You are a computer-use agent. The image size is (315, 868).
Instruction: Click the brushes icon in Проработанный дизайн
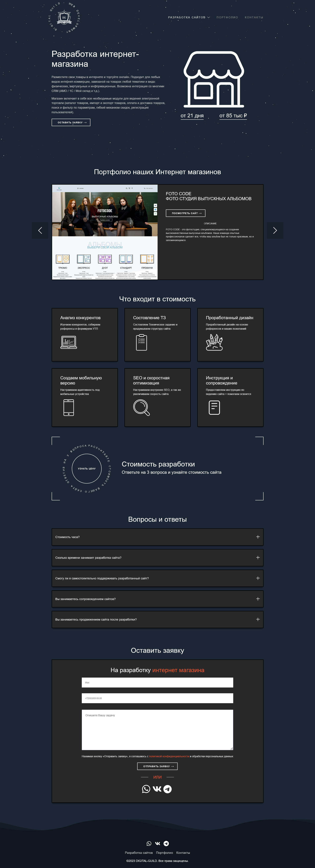(214, 342)
